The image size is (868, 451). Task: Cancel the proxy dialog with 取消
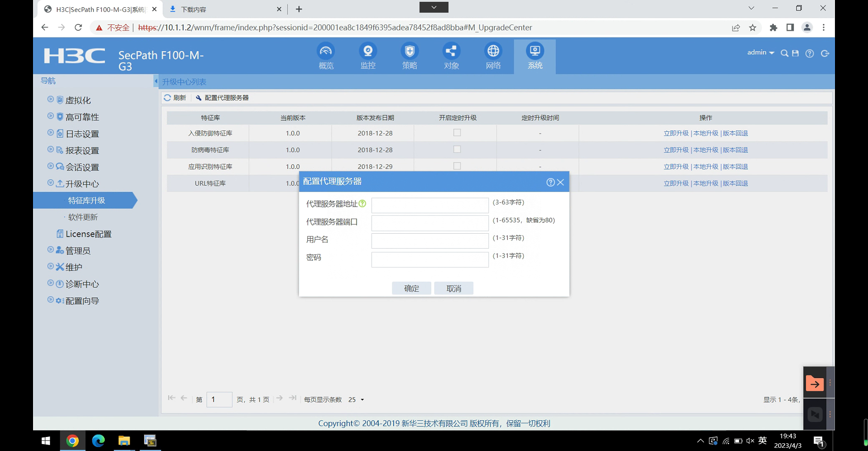453,288
